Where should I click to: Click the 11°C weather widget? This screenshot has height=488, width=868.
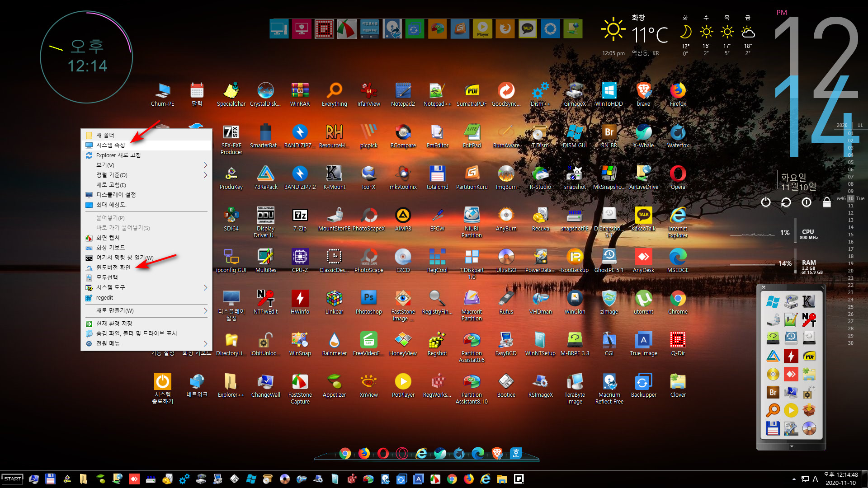coord(649,35)
